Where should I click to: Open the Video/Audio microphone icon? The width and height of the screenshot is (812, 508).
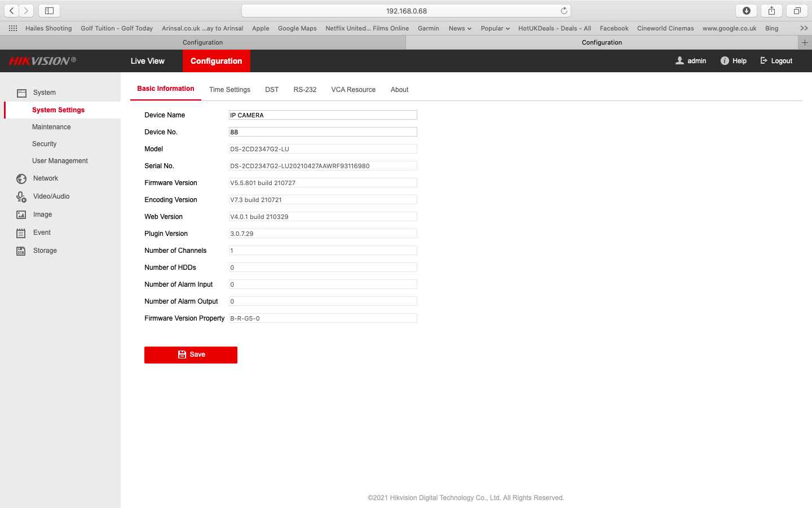point(20,196)
